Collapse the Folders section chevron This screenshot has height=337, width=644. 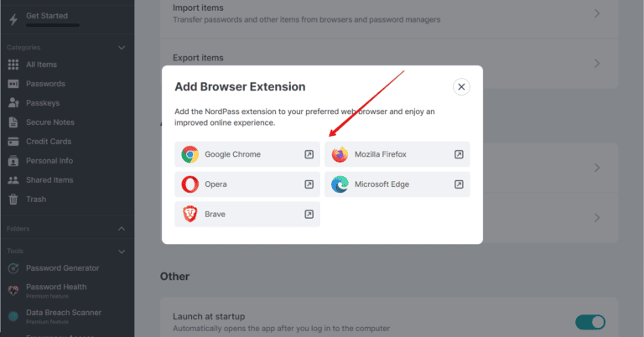[122, 229]
